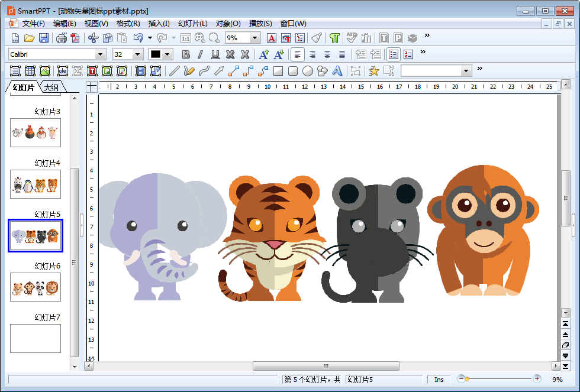Image resolution: width=580 pixels, height=392 pixels.
Task: Draw an ellipse shape
Action: click(x=308, y=70)
